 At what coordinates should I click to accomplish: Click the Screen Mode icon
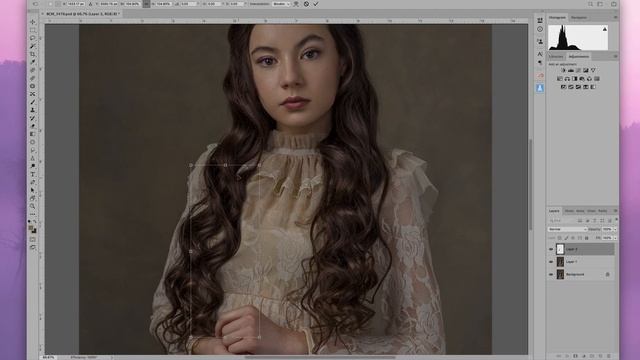tap(33, 248)
